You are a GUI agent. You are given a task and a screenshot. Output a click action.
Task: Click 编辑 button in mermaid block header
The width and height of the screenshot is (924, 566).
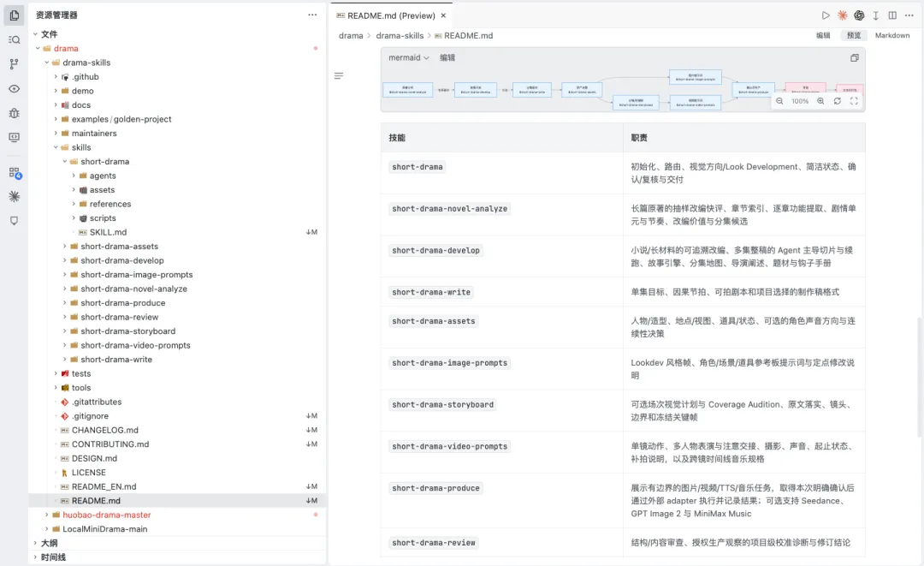tap(447, 57)
